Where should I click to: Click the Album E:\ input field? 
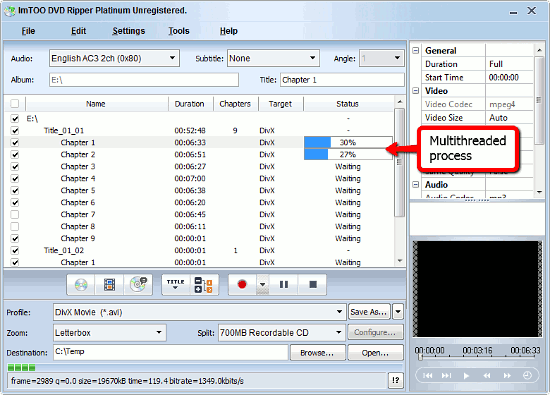[x=144, y=80]
